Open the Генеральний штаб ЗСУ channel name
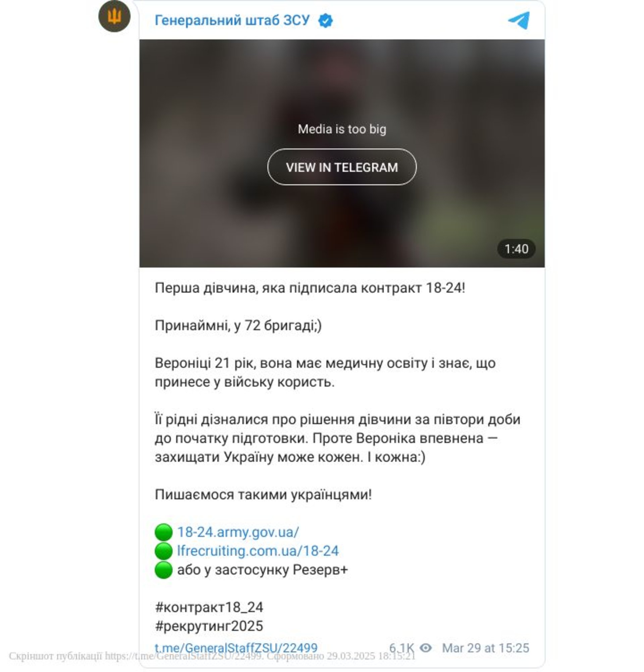The height and width of the screenshot is (672, 644). tap(232, 20)
